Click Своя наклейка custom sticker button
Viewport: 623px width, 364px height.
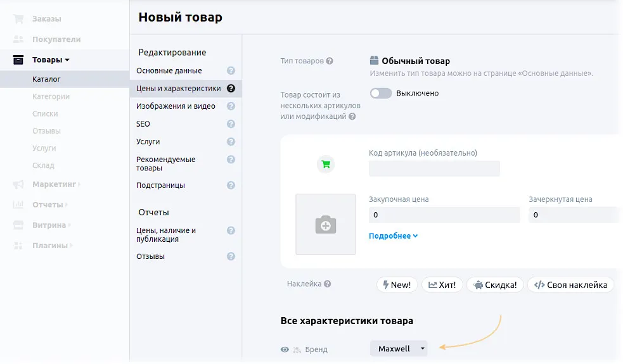(x=570, y=285)
